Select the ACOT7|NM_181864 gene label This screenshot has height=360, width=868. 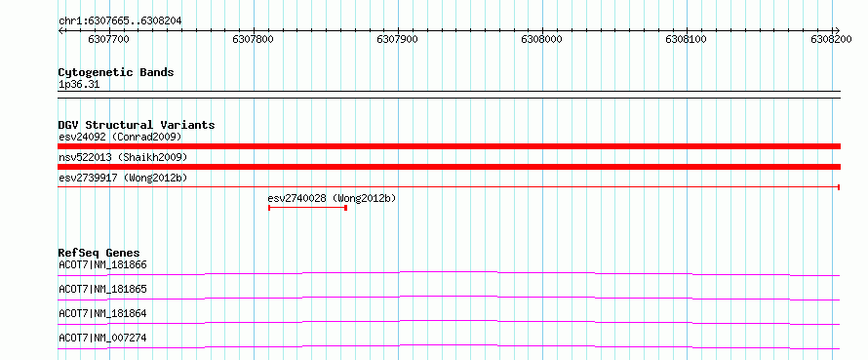tap(103, 313)
